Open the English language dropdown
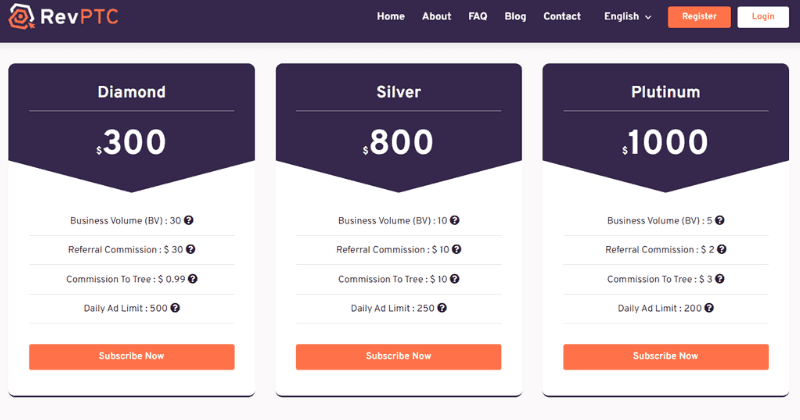The height and width of the screenshot is (420, 800). click(627, 17)
